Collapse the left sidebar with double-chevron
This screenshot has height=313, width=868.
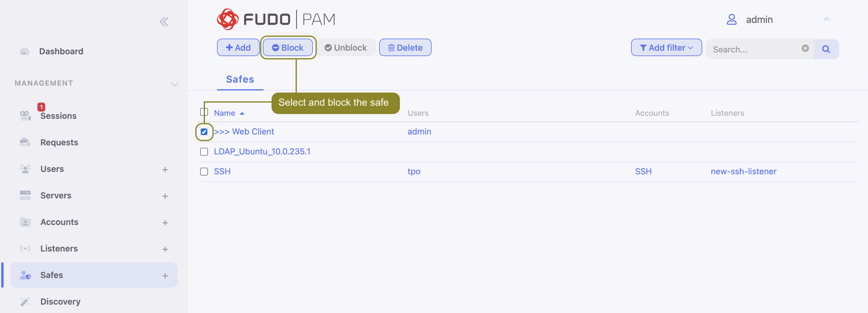(x=164, y=21)
